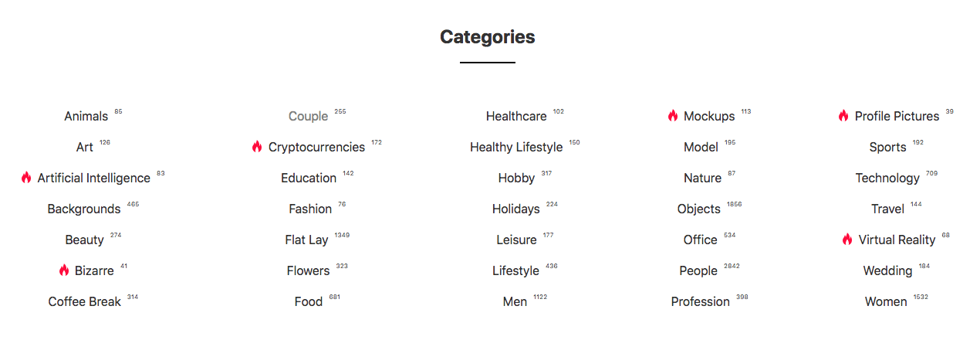Open the Healthy Lifestyle category

[x=516, y=148]
